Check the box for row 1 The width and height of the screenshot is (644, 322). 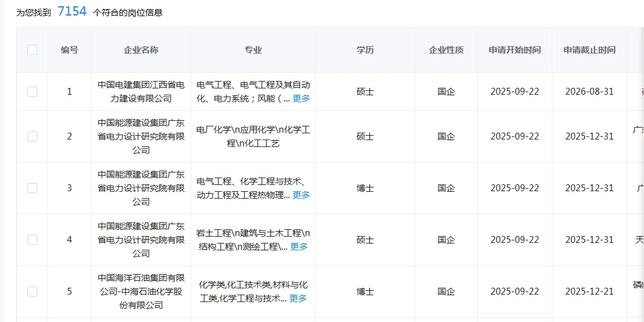click(x=32, y=92)
